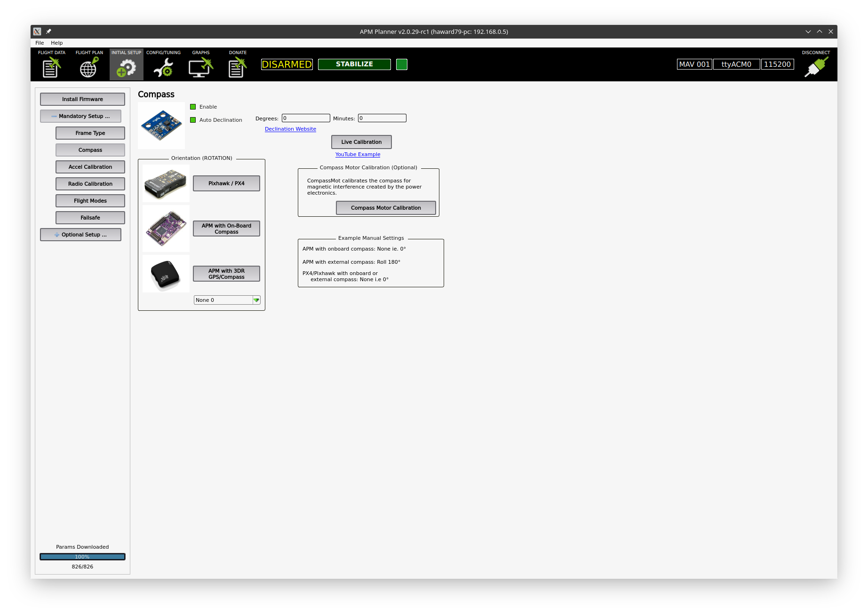
Task: Click the compass sensor board image
Action: pos(161,126)
